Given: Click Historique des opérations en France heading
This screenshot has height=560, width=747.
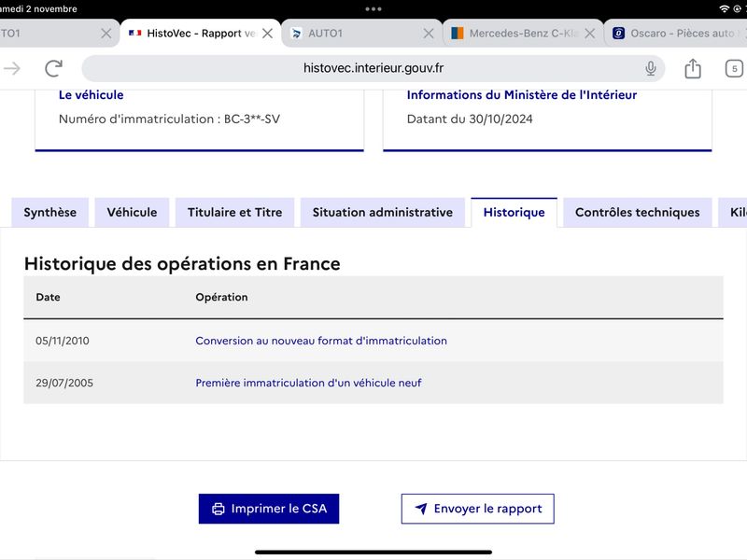Looking at the screenshot, I should coord(182,264).
